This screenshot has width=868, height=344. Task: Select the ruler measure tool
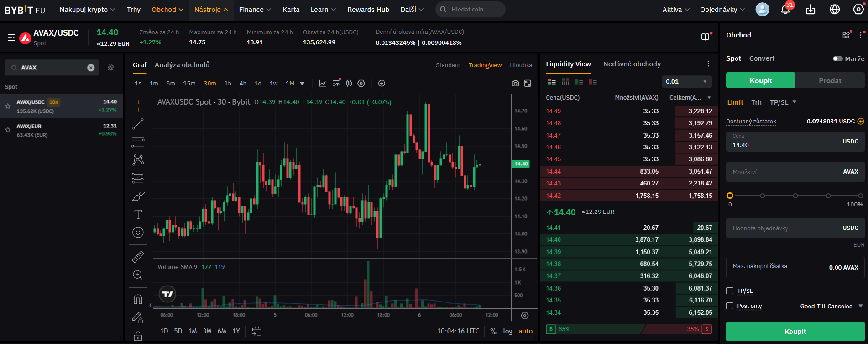point(138,257)
